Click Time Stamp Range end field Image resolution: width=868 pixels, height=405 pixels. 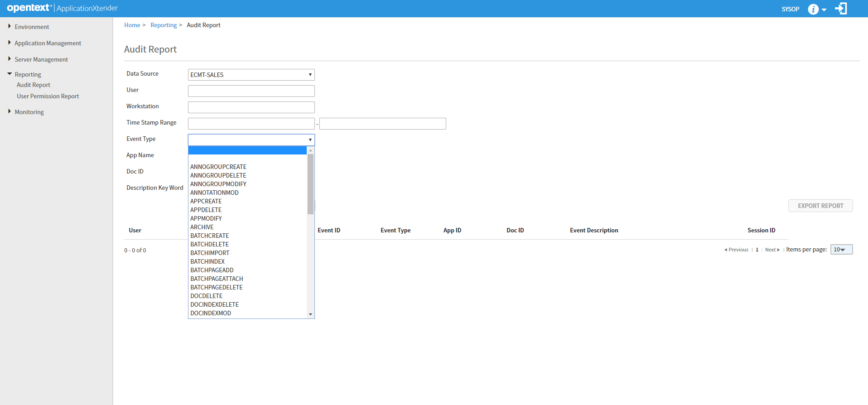383,124
